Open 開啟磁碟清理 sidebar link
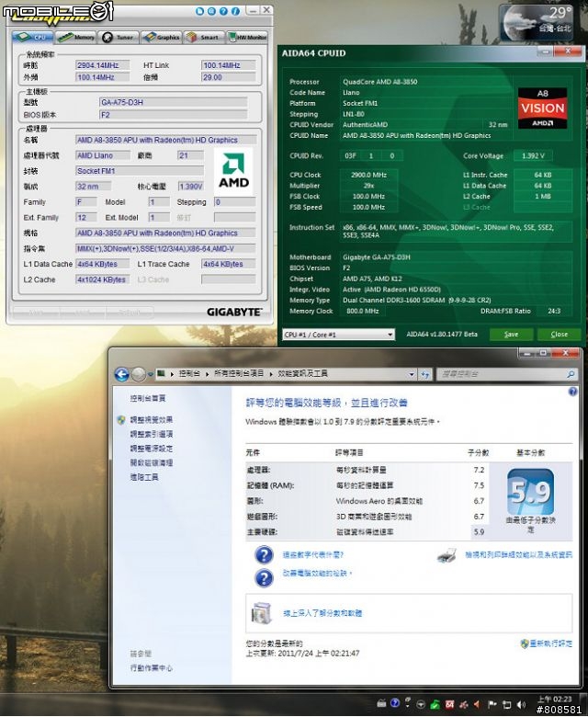The height and width of the screenshot is (717, 588). pos(152,462)
